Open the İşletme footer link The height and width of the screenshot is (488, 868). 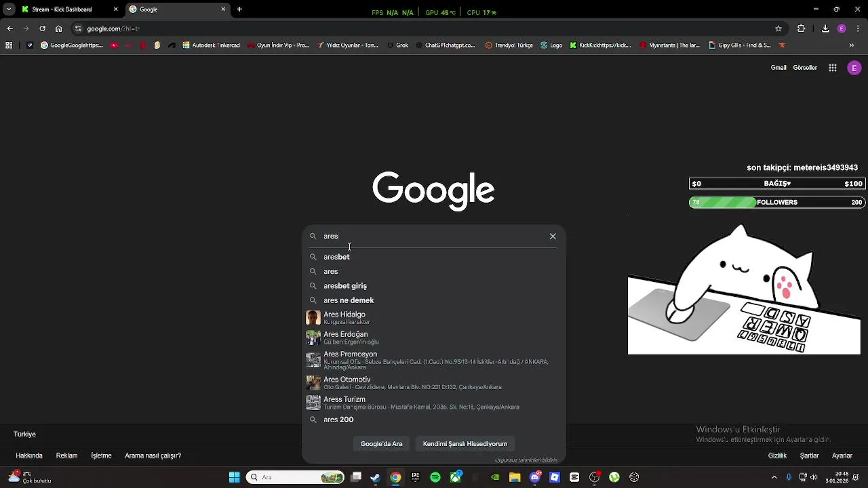point(101,455)
